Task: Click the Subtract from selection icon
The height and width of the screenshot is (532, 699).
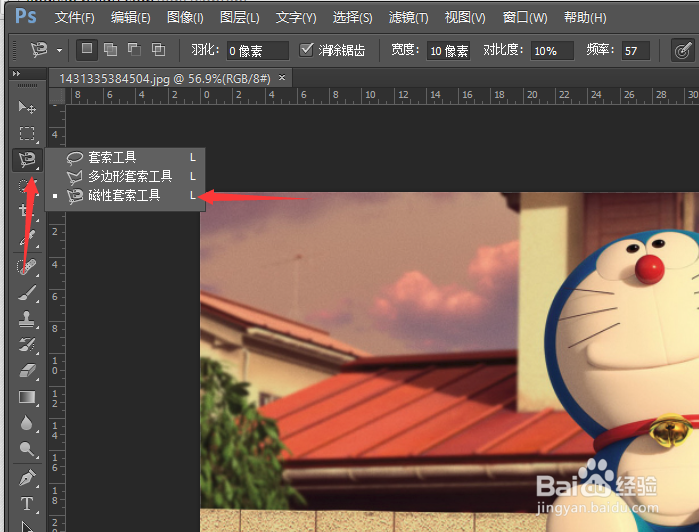Action: click(x=134, y=49)
